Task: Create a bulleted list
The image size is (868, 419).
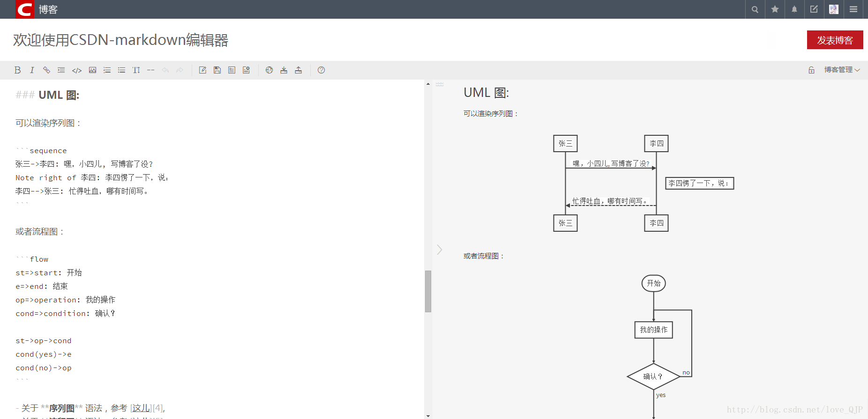Action: pyautogui.click(x=121, y=70)
